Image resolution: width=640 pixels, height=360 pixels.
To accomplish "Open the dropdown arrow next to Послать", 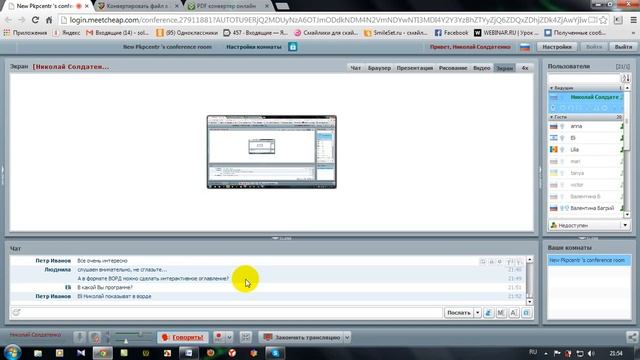I will 477,313.
